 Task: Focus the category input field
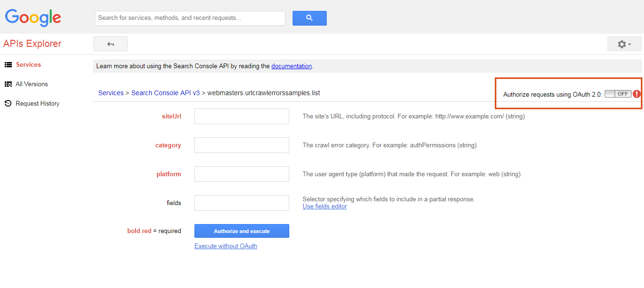pos(242,145)
